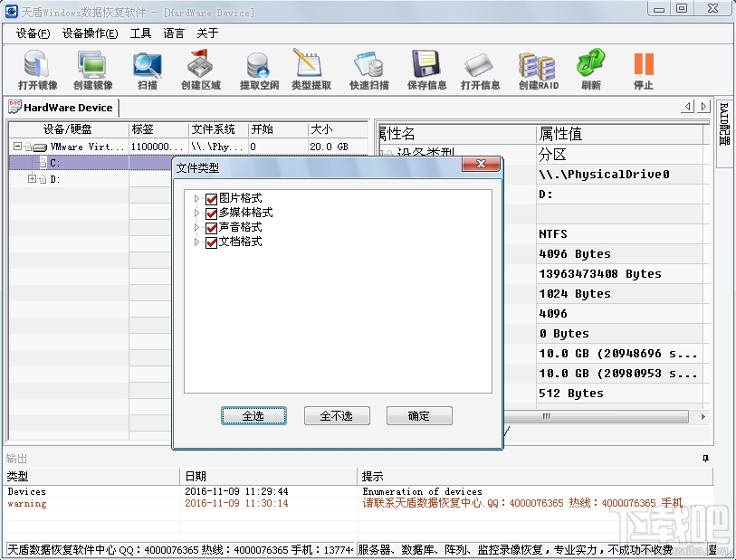Confirm with the 确定 (OK) button
This screenshot has height=560, width=736.
419,415
